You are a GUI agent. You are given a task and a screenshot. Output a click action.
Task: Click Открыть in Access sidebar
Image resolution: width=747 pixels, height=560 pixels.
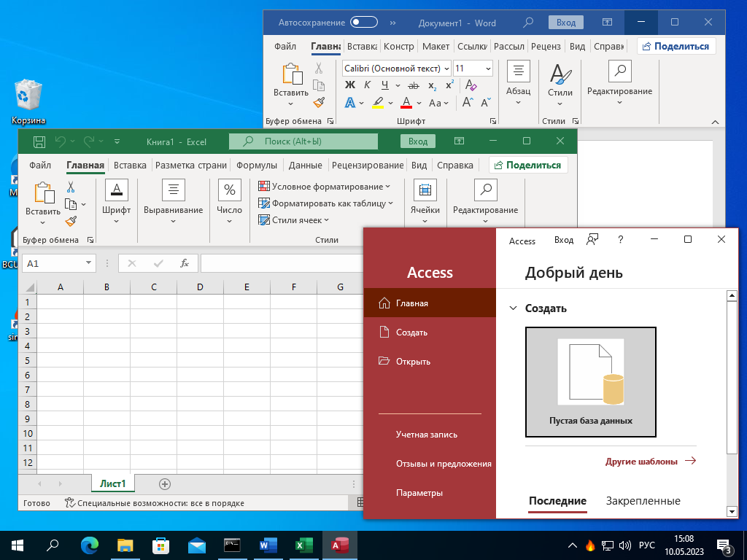tap(429, 362)
